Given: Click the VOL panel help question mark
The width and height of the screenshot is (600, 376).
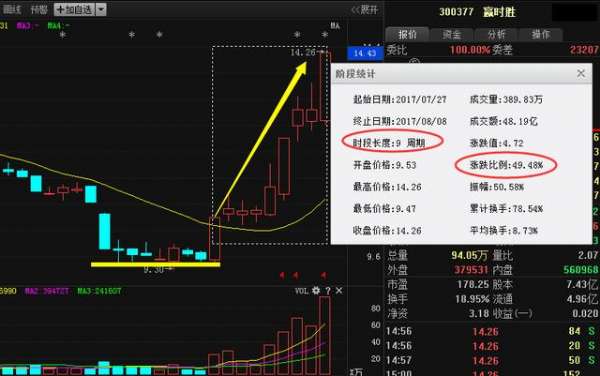Looking at the screenshot, I should click(x=328, y=291).
